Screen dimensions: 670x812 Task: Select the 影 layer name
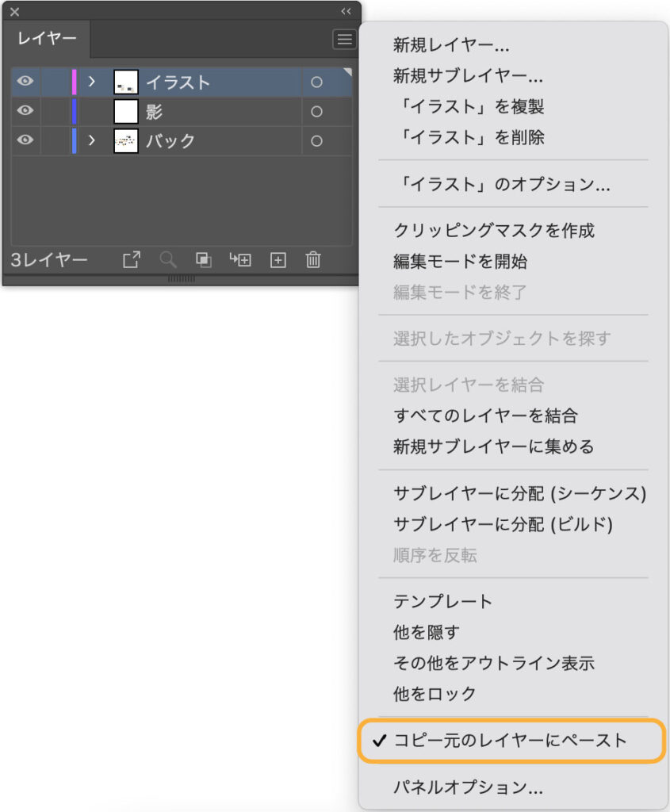click(x=154, y=112)
